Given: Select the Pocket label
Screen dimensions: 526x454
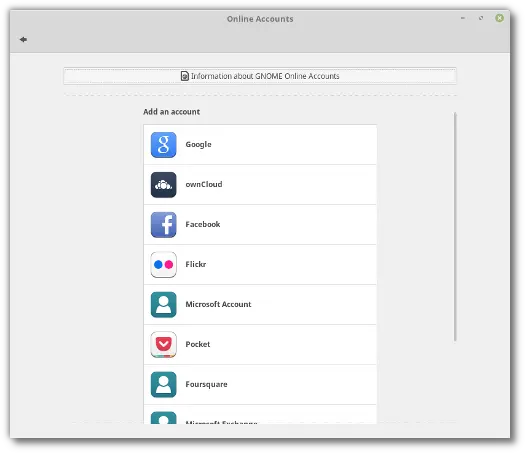Looking at the screenshot, I should click(198, 344).
